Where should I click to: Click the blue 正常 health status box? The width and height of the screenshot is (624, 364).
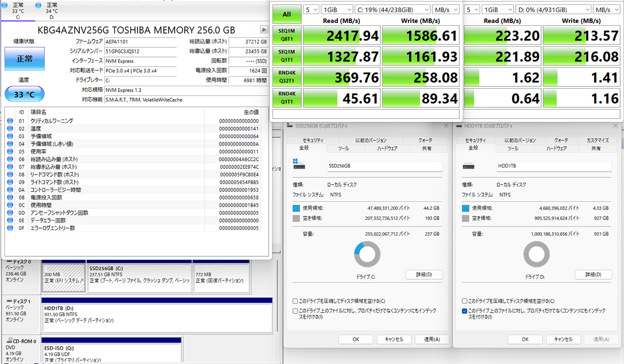click(x=24, y=59)
